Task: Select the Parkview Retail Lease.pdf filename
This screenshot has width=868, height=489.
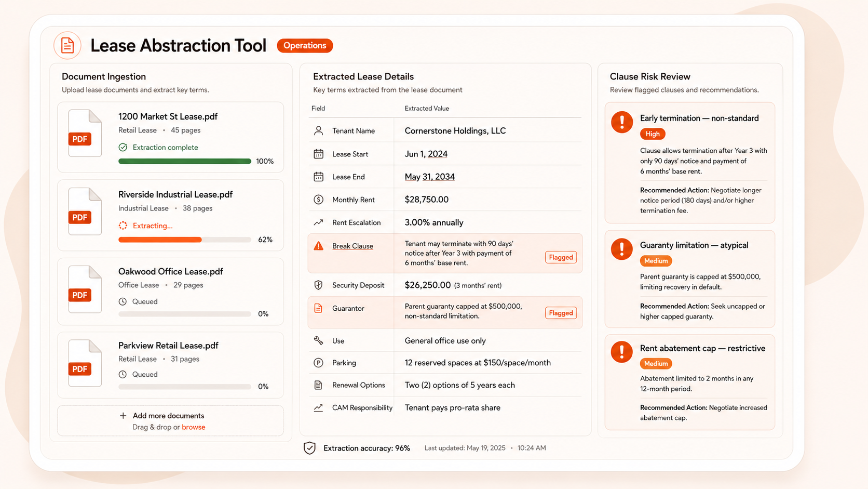Action: [168, 346]
